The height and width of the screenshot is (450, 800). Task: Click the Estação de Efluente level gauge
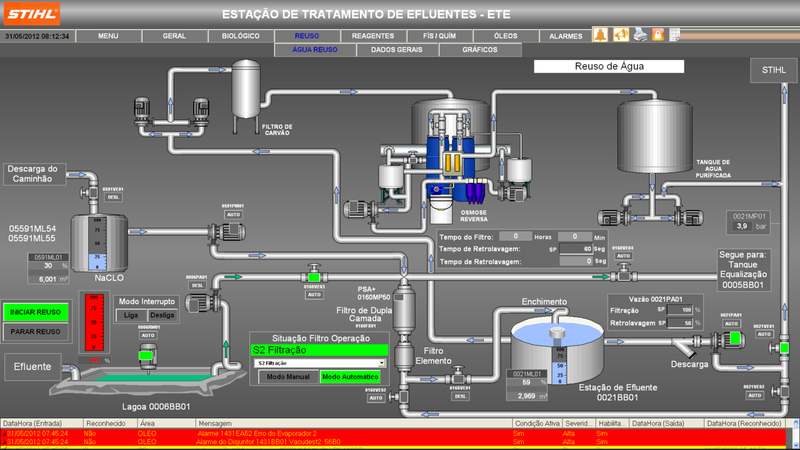[x=560, y=365]
